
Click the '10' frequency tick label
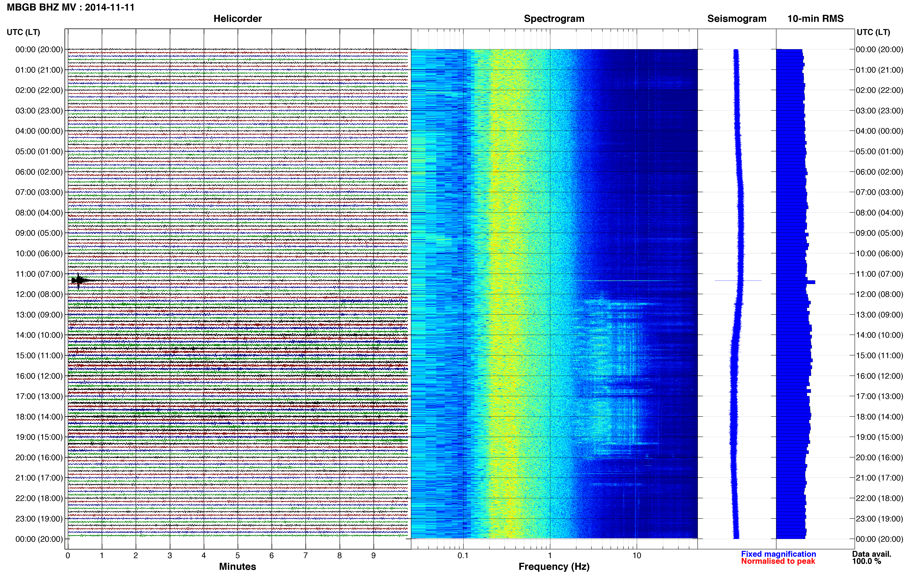[637, 555]
